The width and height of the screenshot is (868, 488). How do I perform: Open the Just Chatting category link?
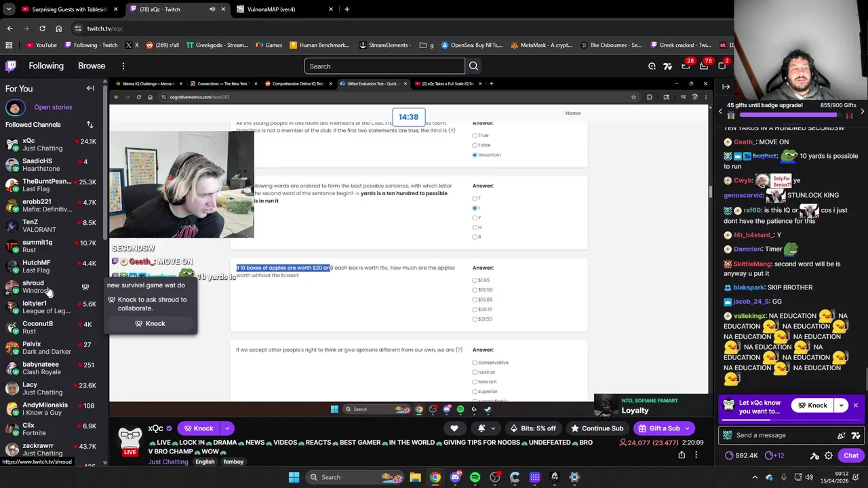pyautogui.click(x=168, y=462)
